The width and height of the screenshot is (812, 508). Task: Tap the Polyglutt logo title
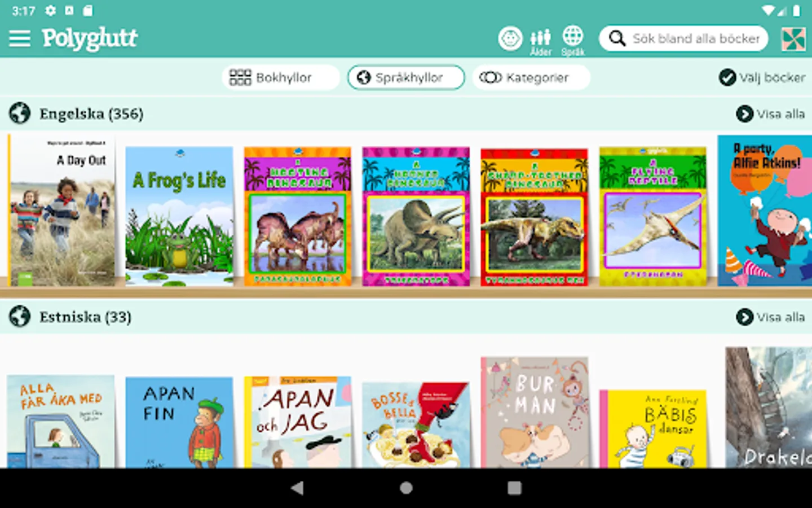pyautogui.click(x=90, y=39)
